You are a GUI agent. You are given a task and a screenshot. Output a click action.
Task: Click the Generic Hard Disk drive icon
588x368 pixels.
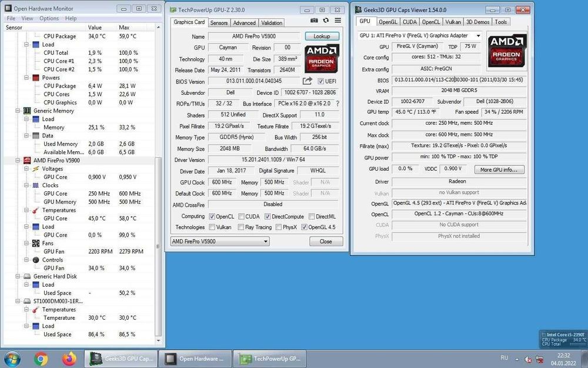pyautogui.click(x=27, y=276)
